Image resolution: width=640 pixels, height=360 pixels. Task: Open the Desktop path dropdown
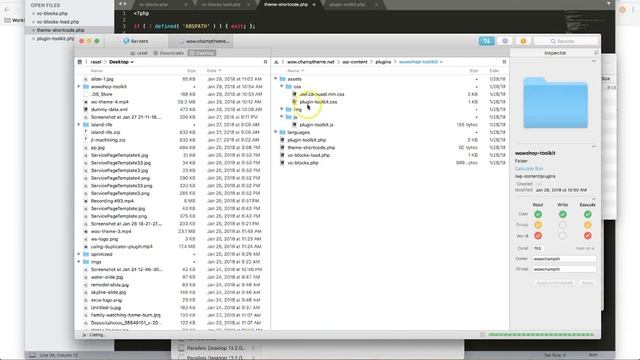click(121, 62)
